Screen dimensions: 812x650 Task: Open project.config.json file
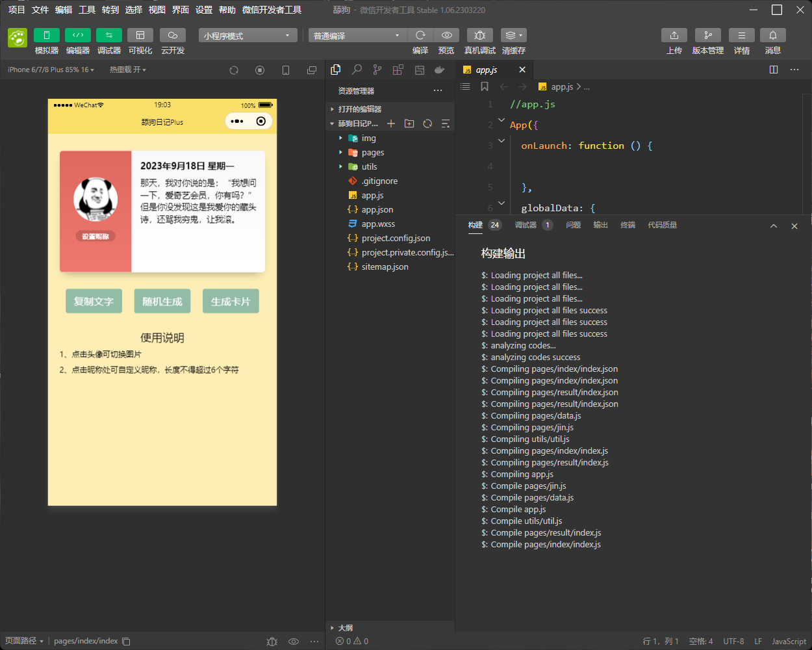[390, 239]
